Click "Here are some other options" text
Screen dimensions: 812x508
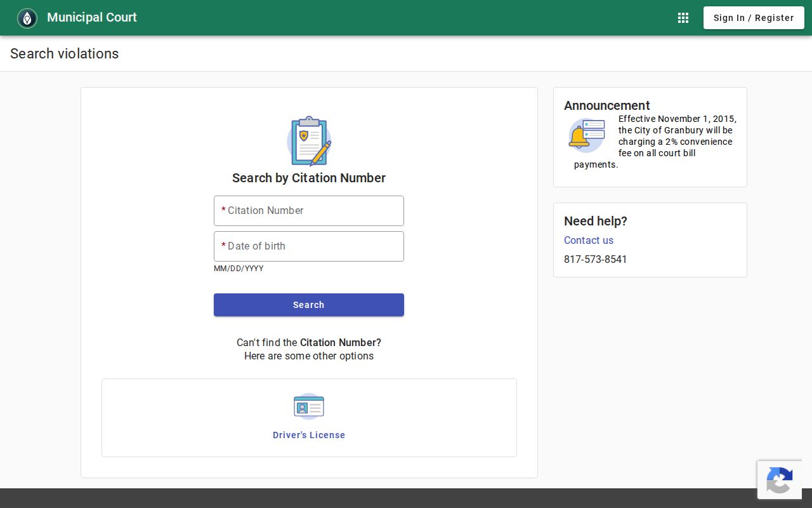(309, 356)
